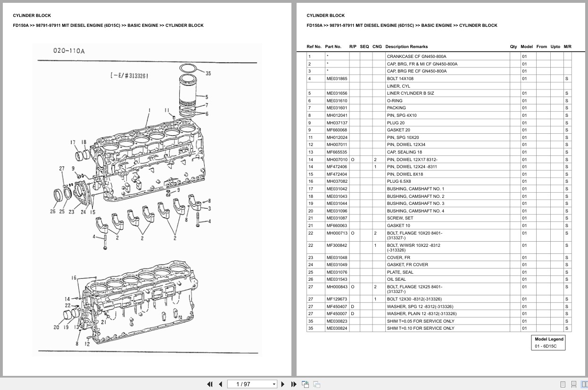Select part number MH007010
Viewport: 588px width, 390px height.
point(337,160)
